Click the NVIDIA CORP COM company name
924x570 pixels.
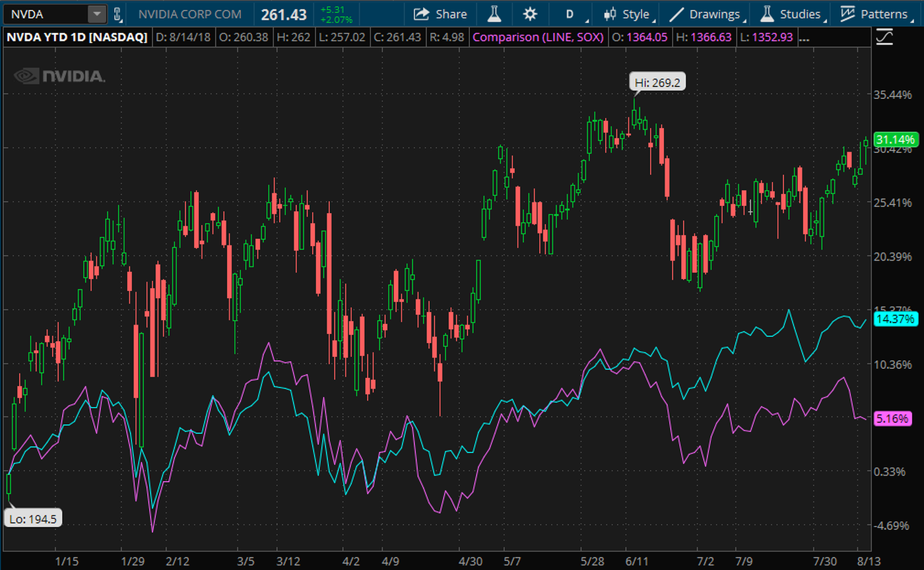(190, 14)
